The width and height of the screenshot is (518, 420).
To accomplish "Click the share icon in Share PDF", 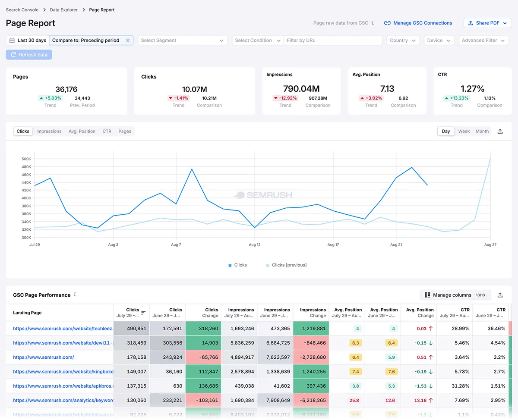I will (x=471, y=23).
